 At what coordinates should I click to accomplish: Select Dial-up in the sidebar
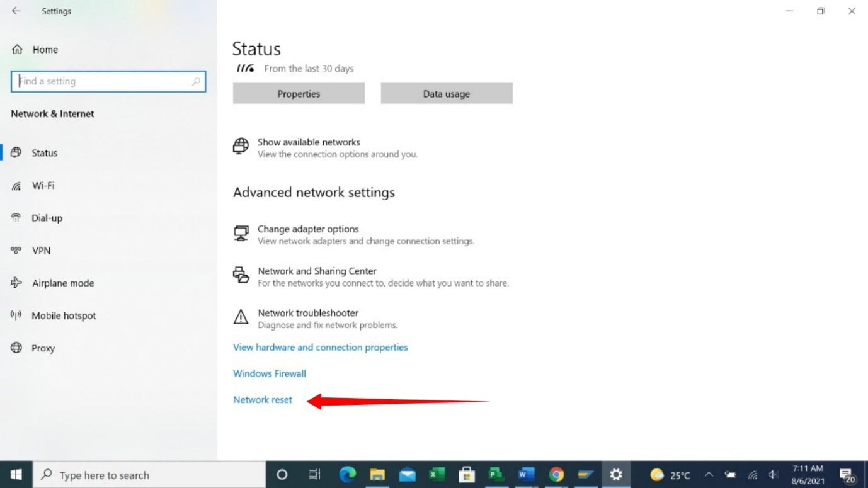(x=46, y=218)
